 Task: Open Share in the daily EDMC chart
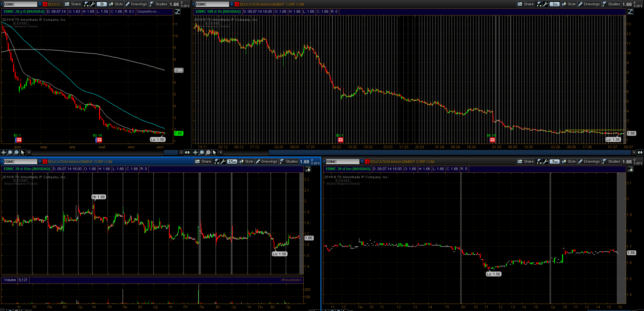(73, 4)
